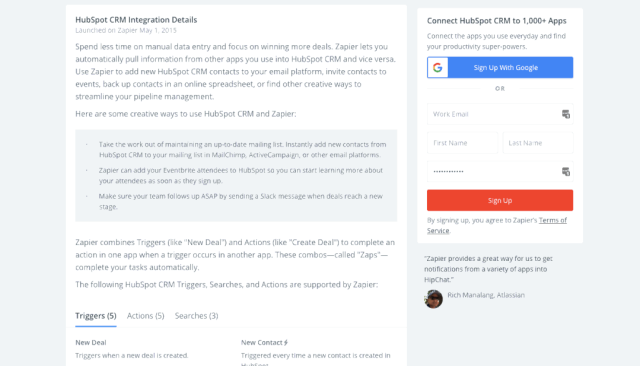Click the Rich Manalang, Atlassian name
This screenshot has width=640, height=366.
click(x=486, y=295)
